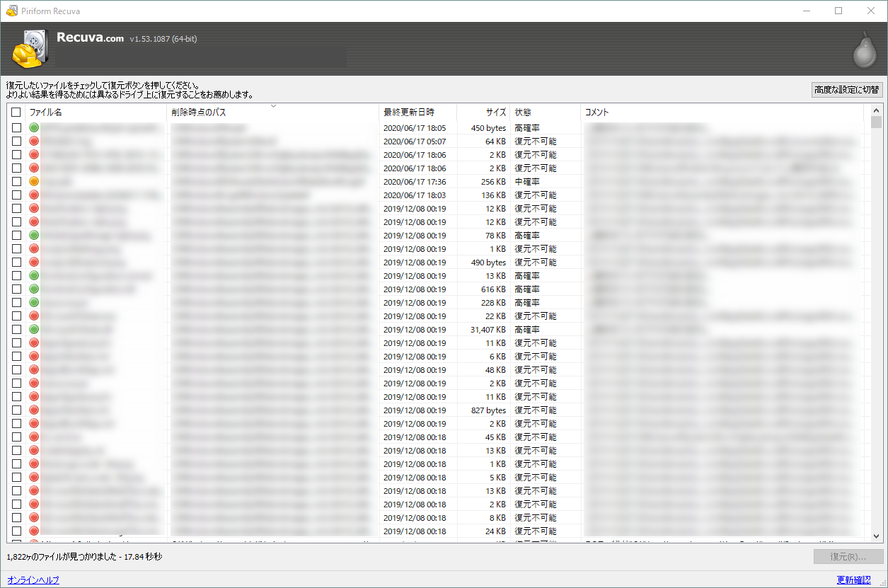Screen dimensions: 888x588
Task: Click red status icon of 64 KB file
Action: pos(34,142)
